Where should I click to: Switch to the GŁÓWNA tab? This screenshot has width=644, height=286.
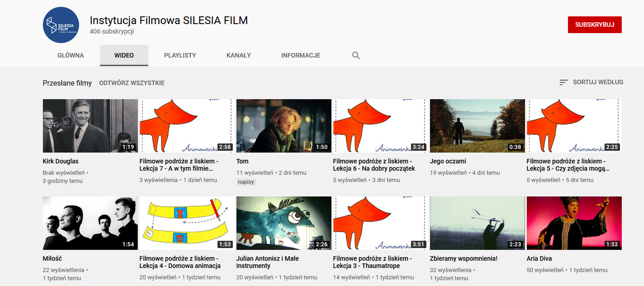(71, 55)
